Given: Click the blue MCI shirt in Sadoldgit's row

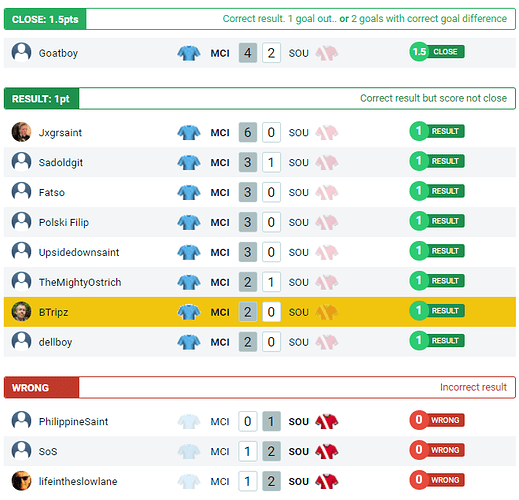Looking at the screenshot, I should click(189, 162).
